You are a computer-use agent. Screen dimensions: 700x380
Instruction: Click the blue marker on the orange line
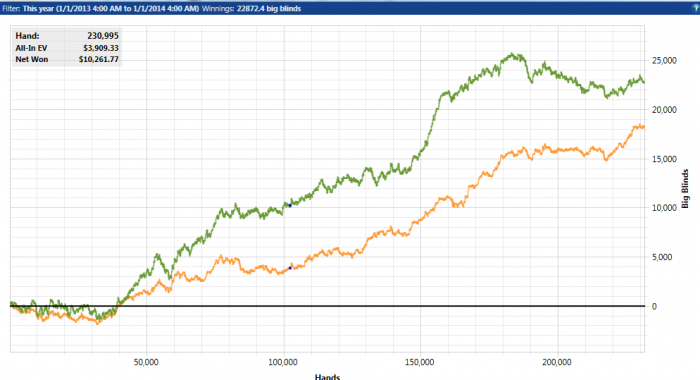click(290, 268)
